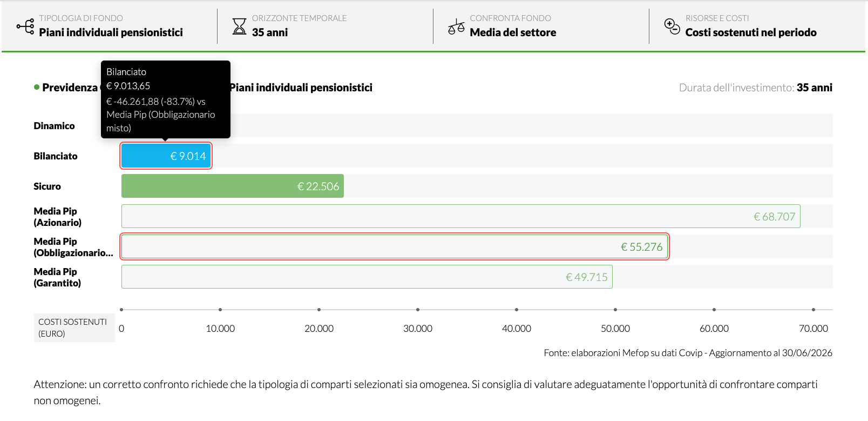Click the Piani individuali pensionistici legend label

point(301,88)
